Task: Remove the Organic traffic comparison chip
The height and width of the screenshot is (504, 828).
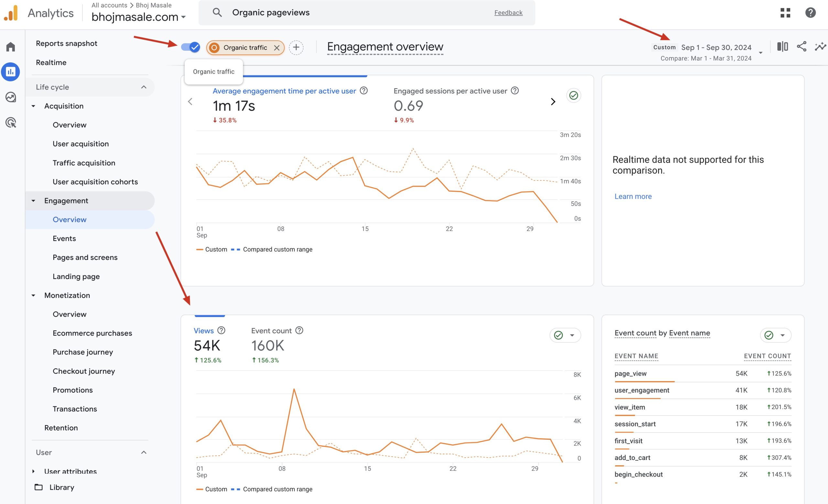Action: 277,48
